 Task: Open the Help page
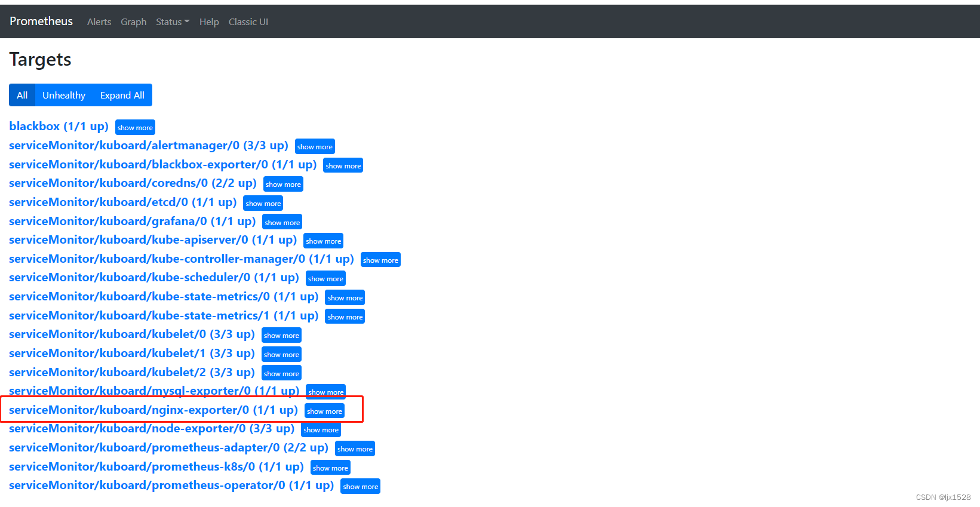point(209,22)
